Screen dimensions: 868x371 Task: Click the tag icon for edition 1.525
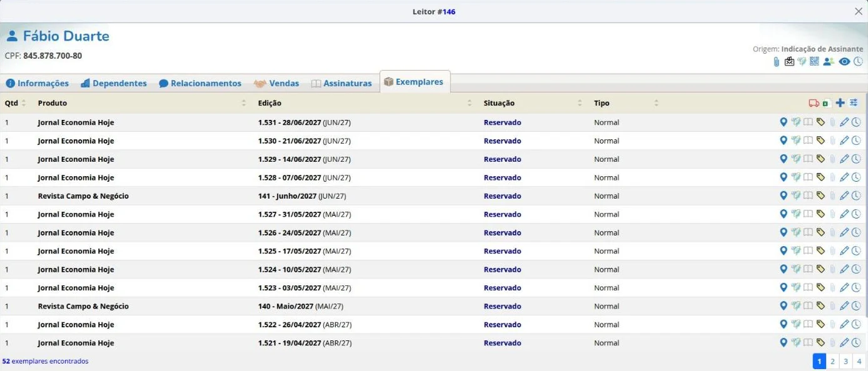pyautogui.click(x=820, y=251)
